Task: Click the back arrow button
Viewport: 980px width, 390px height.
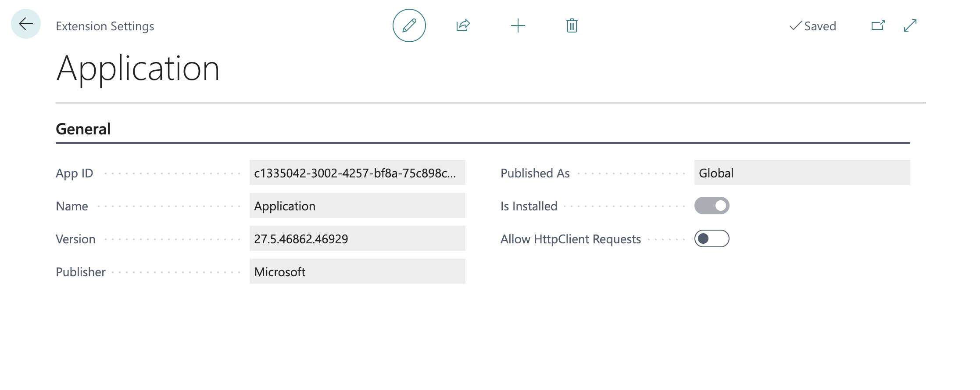Action: click(26, 24)
